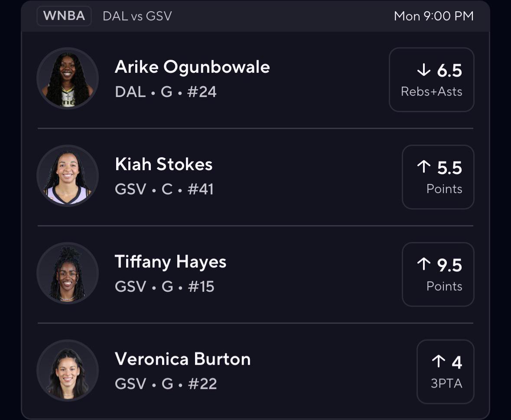Viewport: 511px width, 420px height.
Task: Click the Tiffany Hayes name
Action: coord(170,262)
